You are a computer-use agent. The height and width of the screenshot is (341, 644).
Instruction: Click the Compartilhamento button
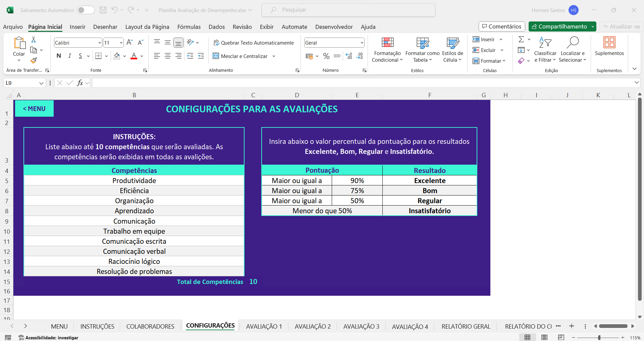click(559, 26)
